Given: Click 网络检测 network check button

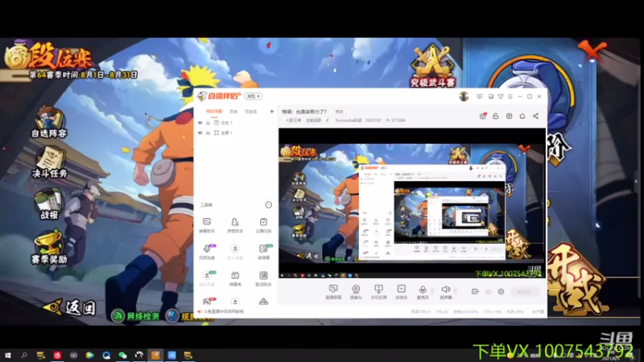Looking at the screenshot, I should coord(135,315).
